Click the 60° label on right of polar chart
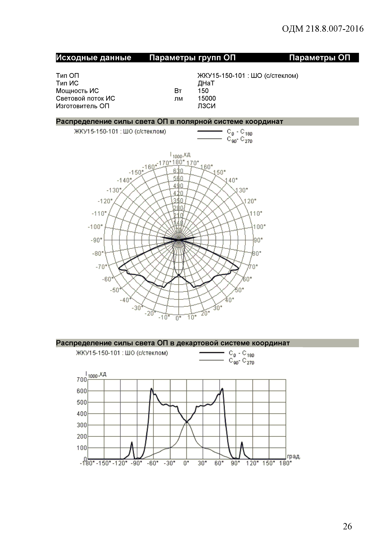This screenshot has height=555, width=392. [x=247, y=279]
